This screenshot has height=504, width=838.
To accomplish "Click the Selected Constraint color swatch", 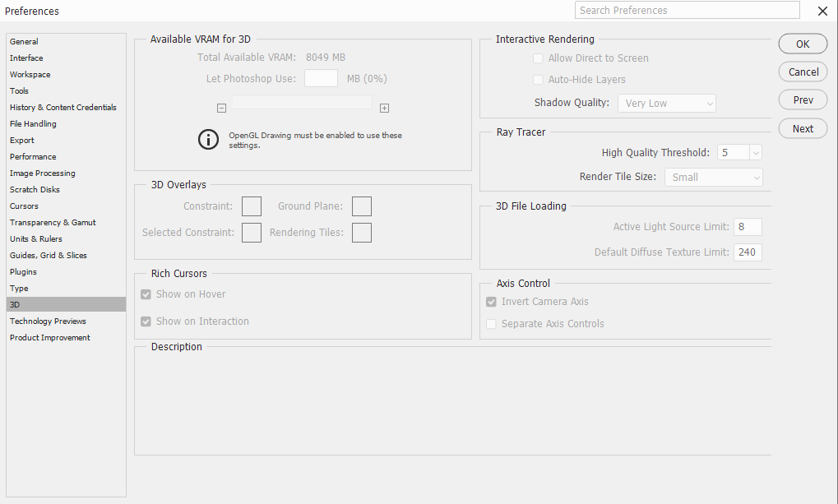I will click(252, 233).
